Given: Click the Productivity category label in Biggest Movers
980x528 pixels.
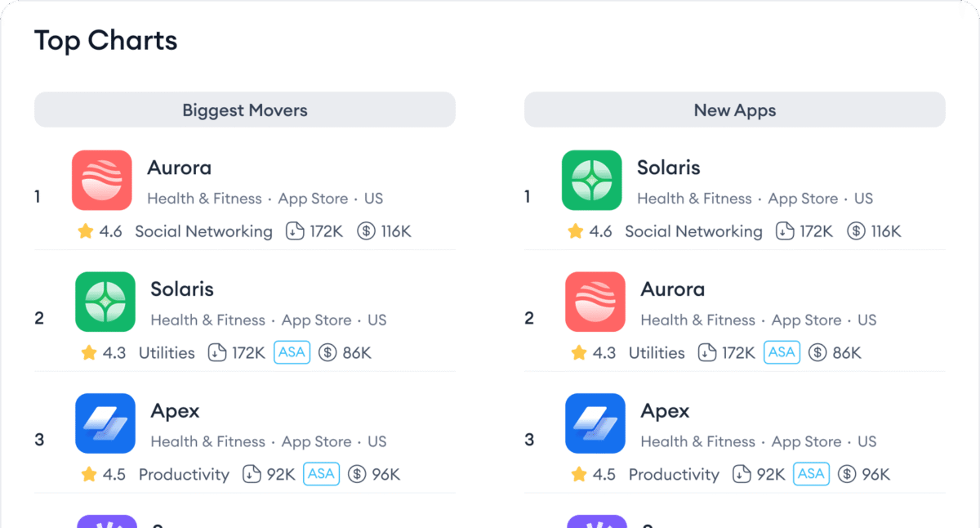Looking at the screenshot, I should pyautogui.click(x=184, y=474).
